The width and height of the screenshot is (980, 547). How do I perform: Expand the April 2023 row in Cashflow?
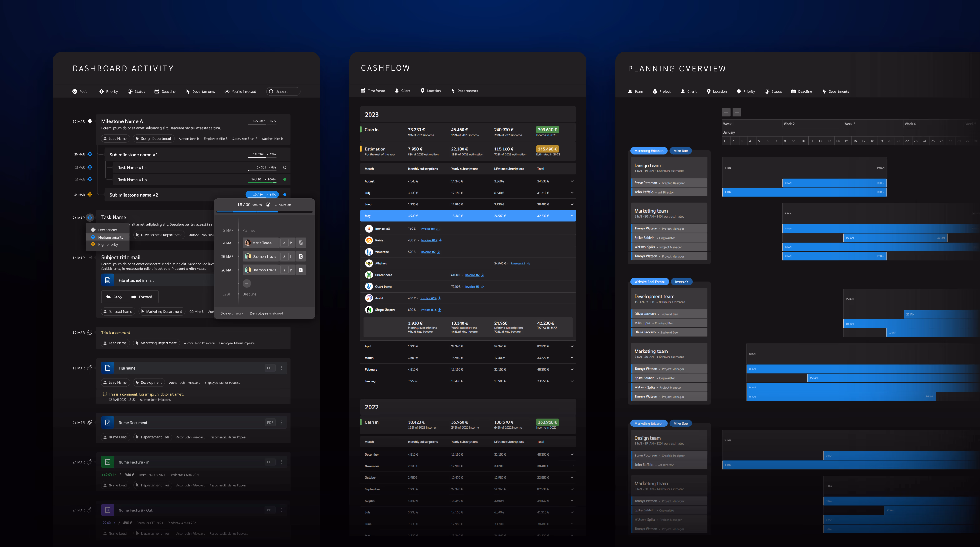(572, 346)
